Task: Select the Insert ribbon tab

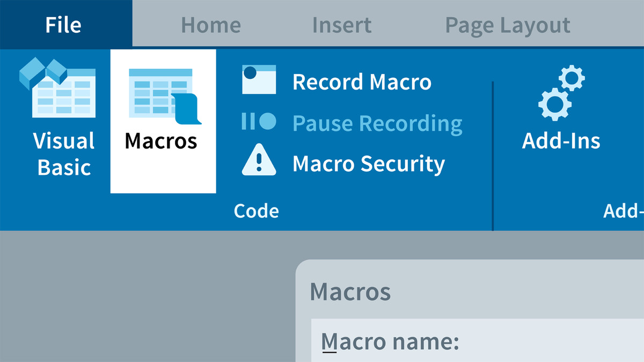Action: [x=342, y=25]
